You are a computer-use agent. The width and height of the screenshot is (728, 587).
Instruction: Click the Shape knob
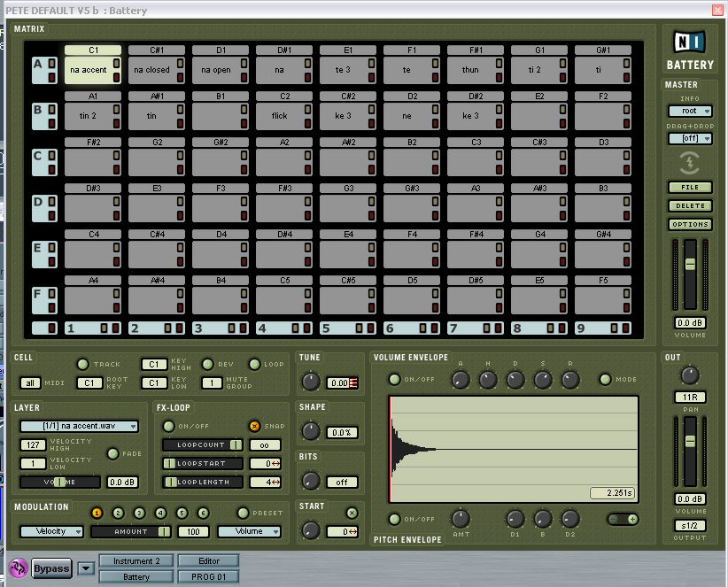coord(310,431)
